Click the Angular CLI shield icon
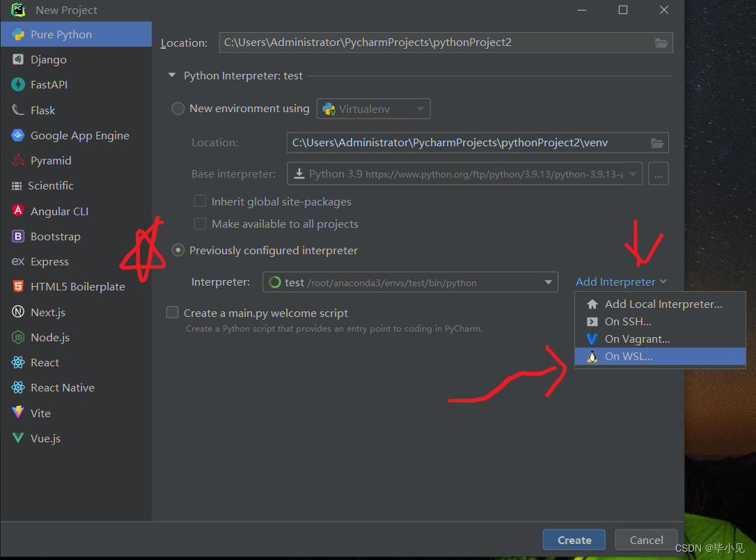756x560 pixels. tap(18, 211)
